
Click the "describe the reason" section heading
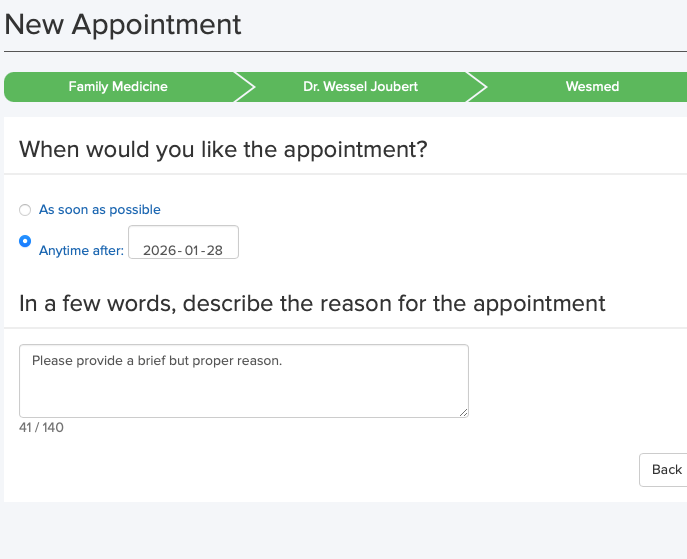pos(312,303)
